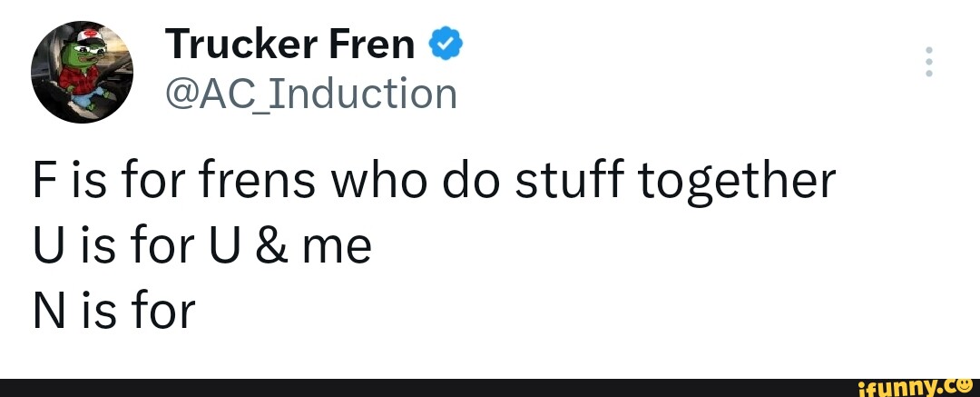Select the line "N is for"
Image resolution: width=980 pixels, height=397 pixels.
click(x=113, y=311)
